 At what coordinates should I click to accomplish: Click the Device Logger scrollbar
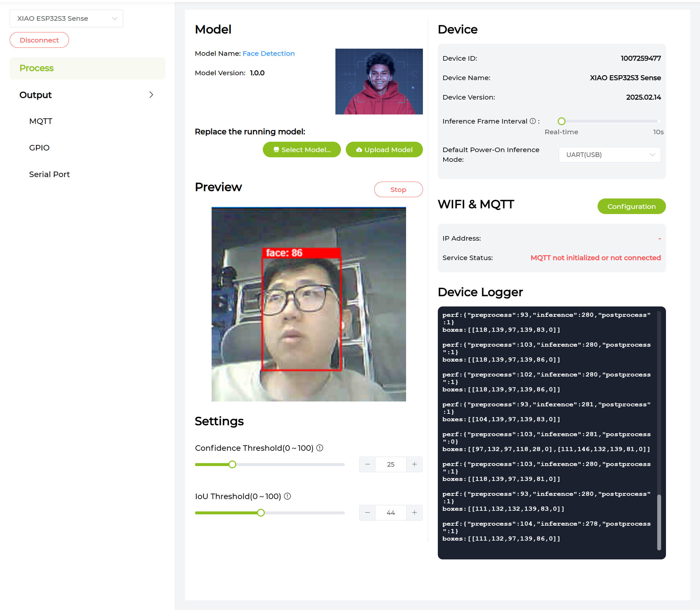pyautogui.click(x=659, y=522)
